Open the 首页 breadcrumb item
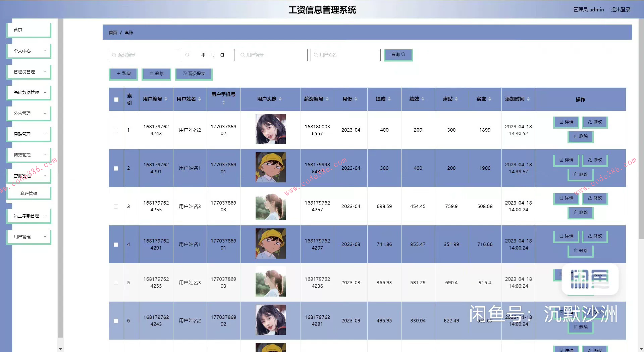644x352 pixels. pyautogui.click(x=112, y=33)
